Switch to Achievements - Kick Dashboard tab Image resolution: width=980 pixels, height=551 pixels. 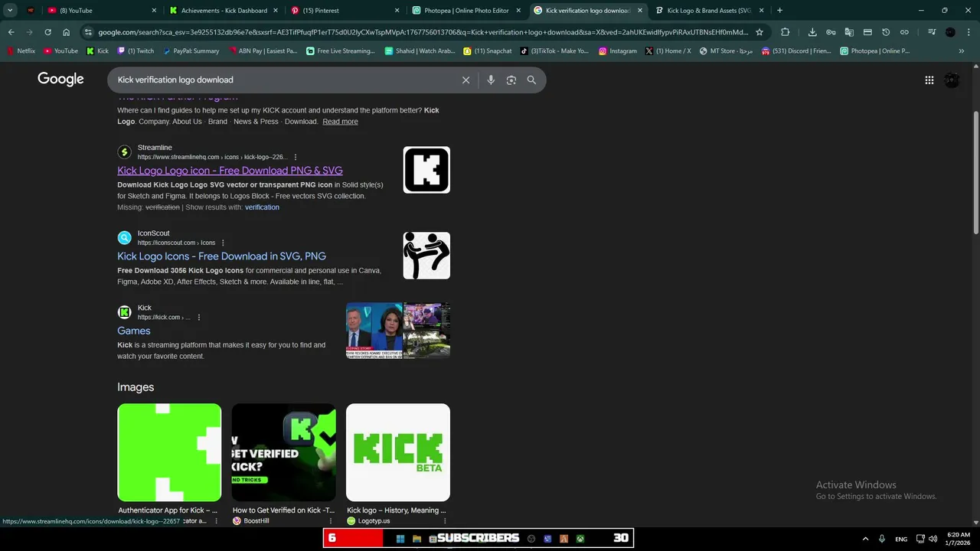pyautogui.click(x=224, y=11)
